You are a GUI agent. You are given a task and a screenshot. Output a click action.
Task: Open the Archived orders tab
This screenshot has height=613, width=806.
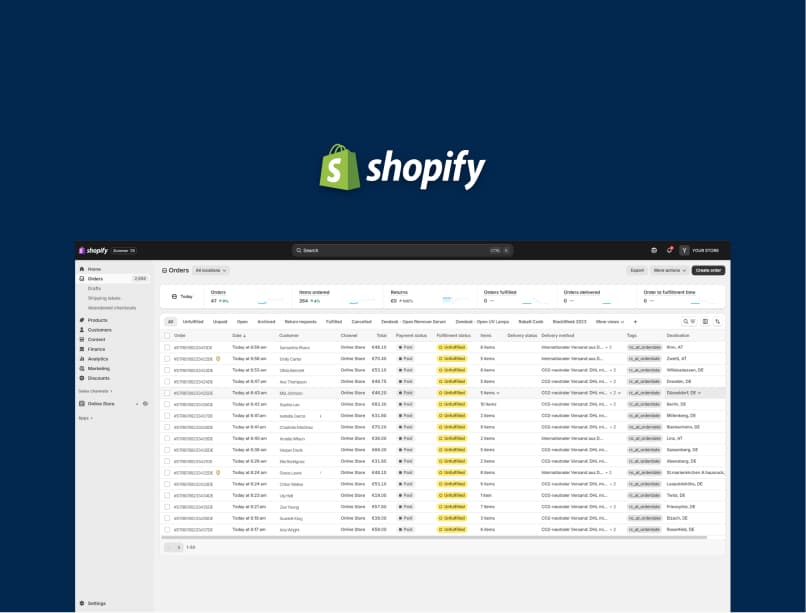(266, 322)
